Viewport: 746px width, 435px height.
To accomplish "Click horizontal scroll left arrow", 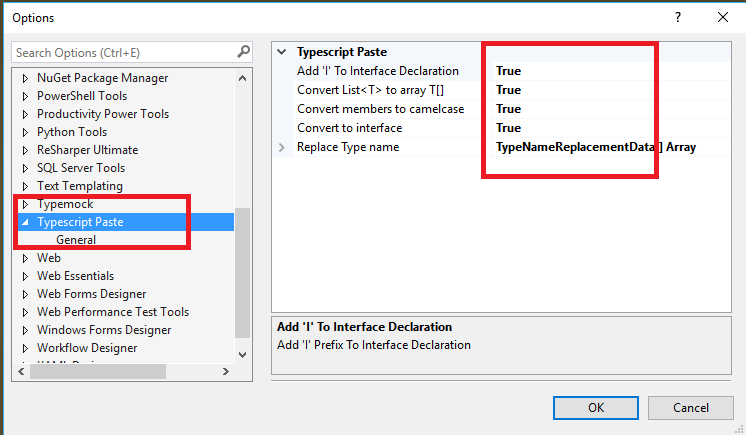I will pyautogui.click(x=21, y=371).
